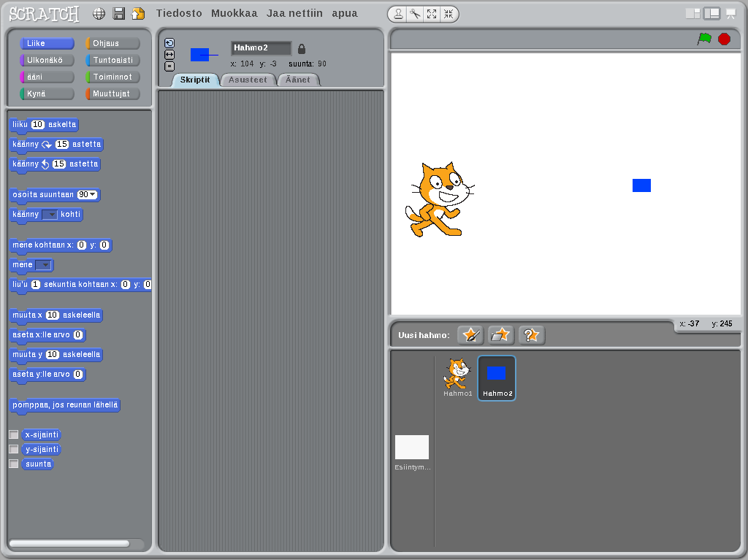Screen dimensions: 748x560
Task: Open the language globe icon
Action: (x=99, y=14)
